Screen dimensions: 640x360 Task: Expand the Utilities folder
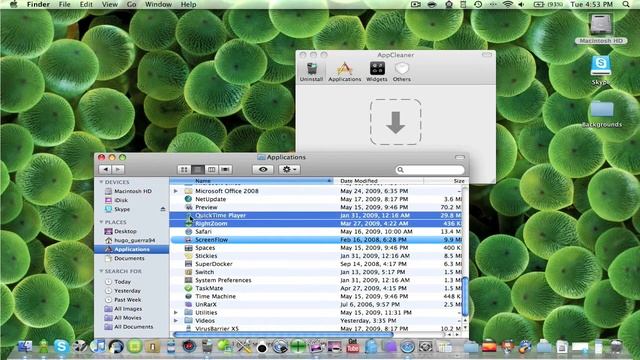(176, 313)
